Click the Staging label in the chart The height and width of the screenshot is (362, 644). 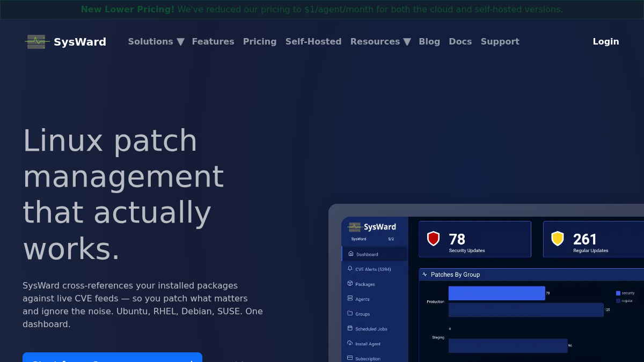coord(438,337)
